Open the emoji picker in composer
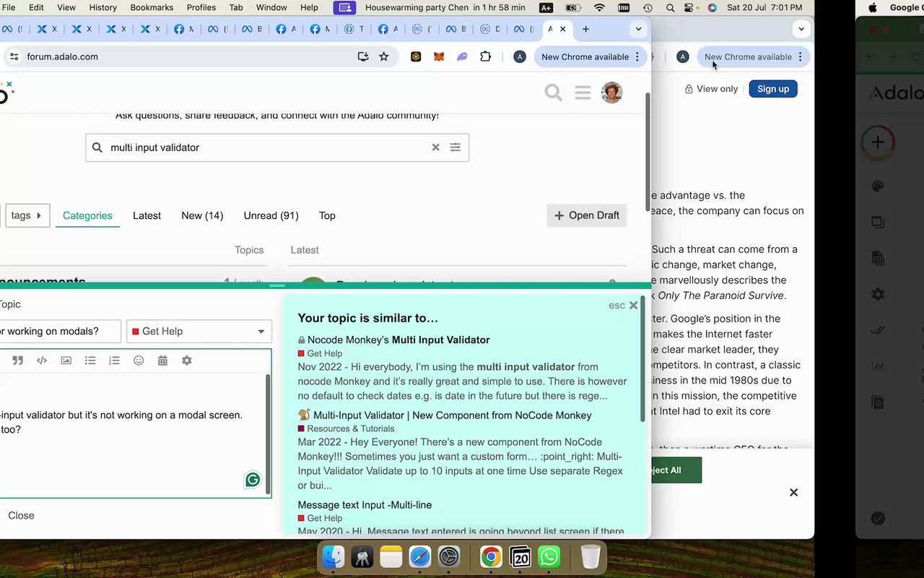 139,361
